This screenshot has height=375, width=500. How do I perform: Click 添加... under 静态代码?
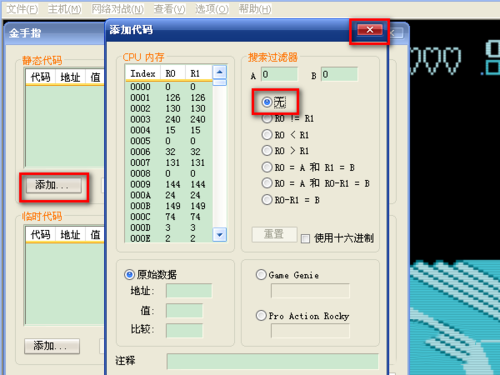[x=53, y=185]
